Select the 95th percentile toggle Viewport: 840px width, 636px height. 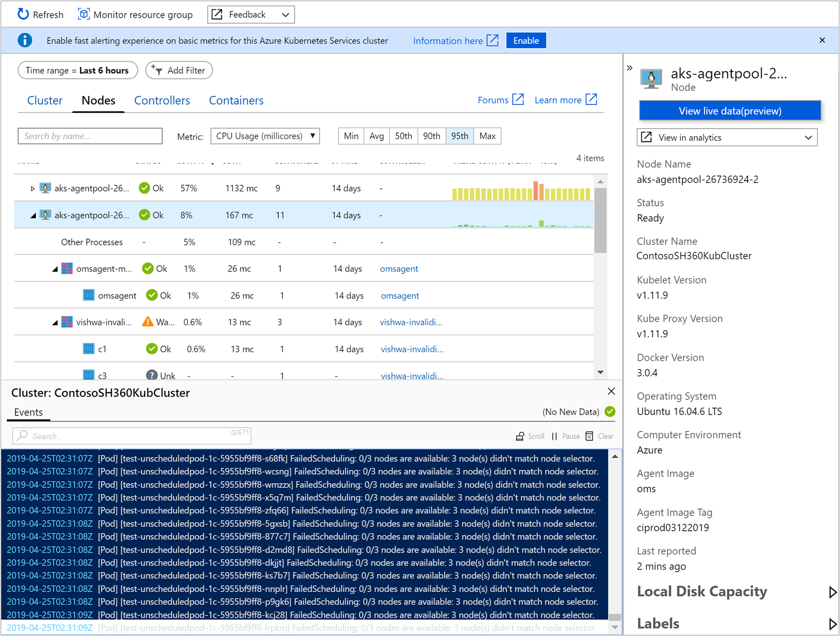click(459, 136)
